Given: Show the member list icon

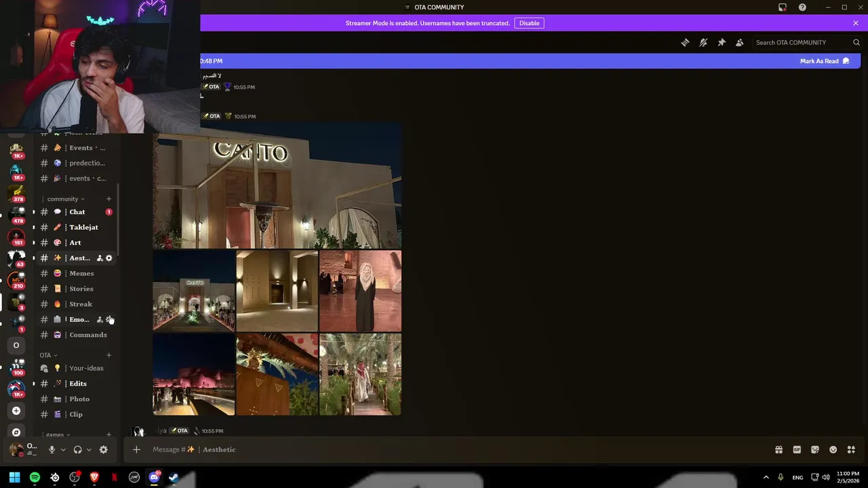Looking at the screenshot, I should tap(740, 42).
